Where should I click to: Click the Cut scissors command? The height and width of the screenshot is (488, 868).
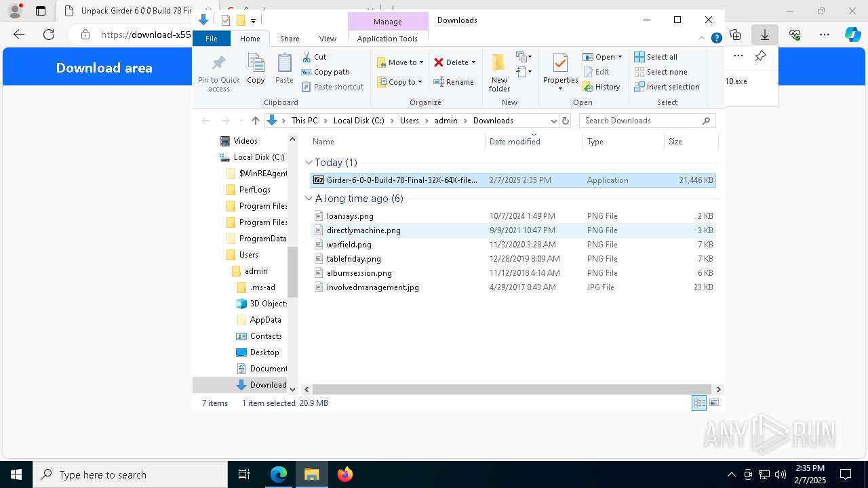pyautogui.click(x=314, y=57)
